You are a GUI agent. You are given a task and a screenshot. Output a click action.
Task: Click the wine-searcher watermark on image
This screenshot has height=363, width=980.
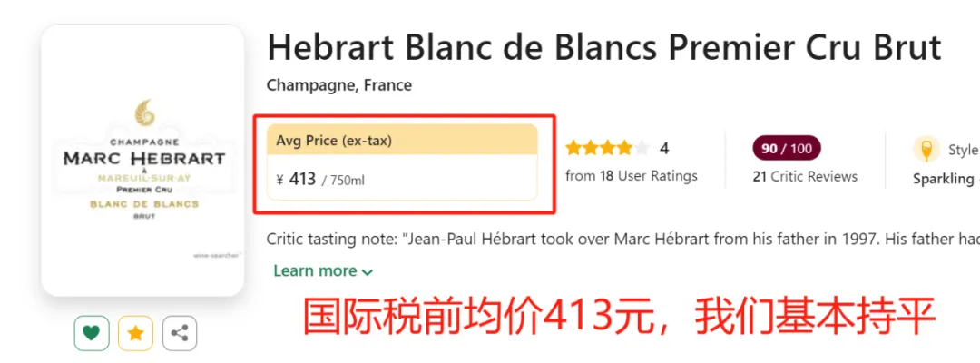216,255
